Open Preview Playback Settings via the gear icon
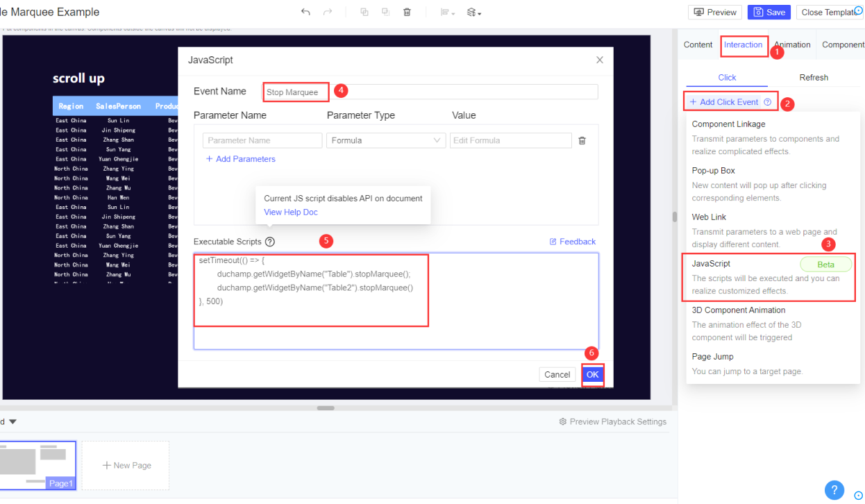The image size is (865, 504). [562, 421]
